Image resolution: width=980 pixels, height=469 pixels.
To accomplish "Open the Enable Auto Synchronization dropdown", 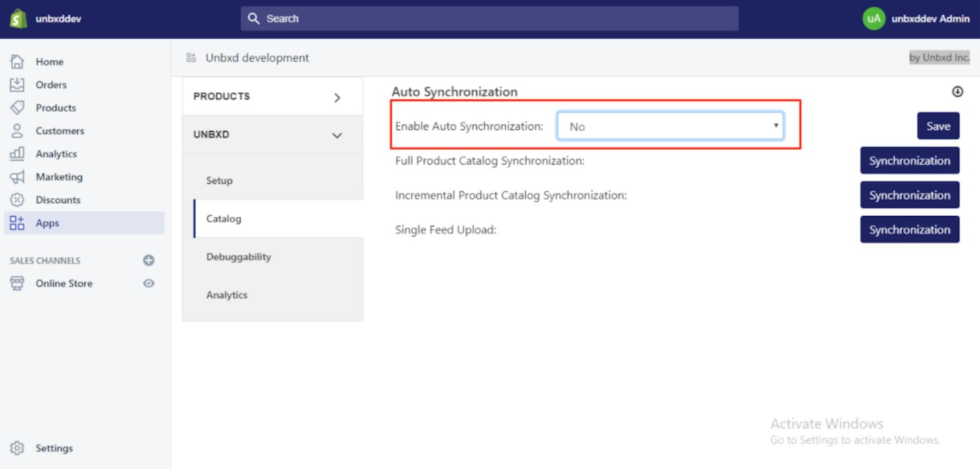I will 670,126.
